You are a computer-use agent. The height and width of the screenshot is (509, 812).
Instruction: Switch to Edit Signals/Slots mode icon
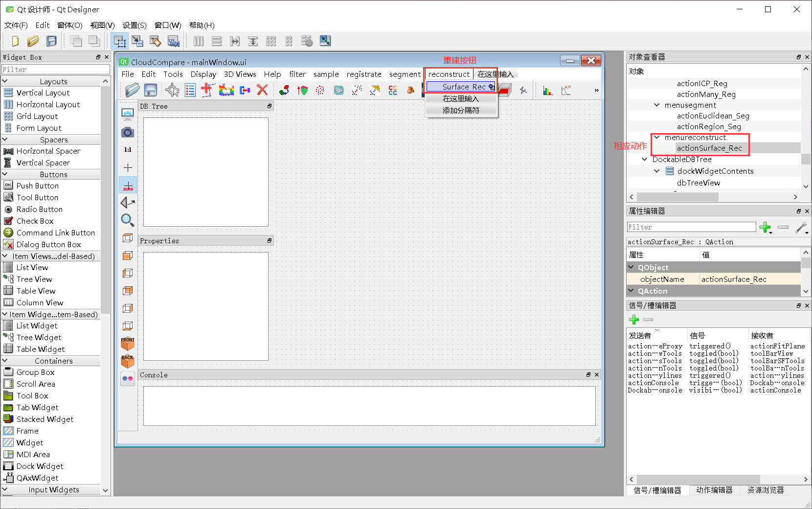tap(137, 41)
